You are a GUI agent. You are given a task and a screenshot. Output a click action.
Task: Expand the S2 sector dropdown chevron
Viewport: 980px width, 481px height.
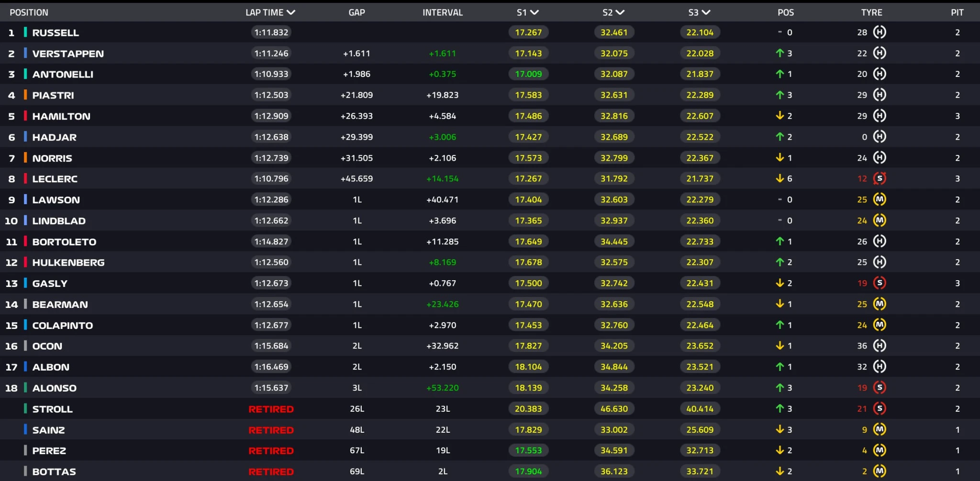click(x=620, y=12)
